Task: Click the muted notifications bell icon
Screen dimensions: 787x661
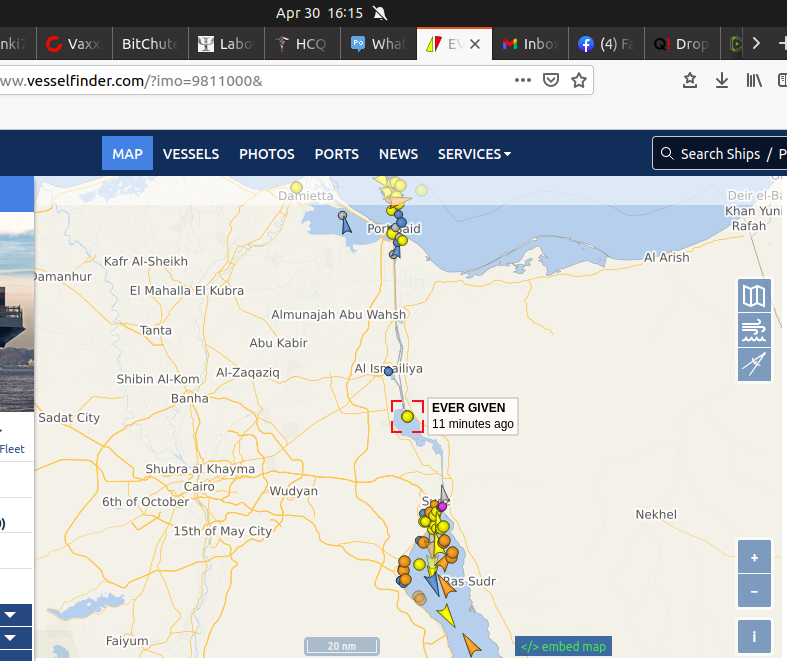Action: [x=380, y=13]
